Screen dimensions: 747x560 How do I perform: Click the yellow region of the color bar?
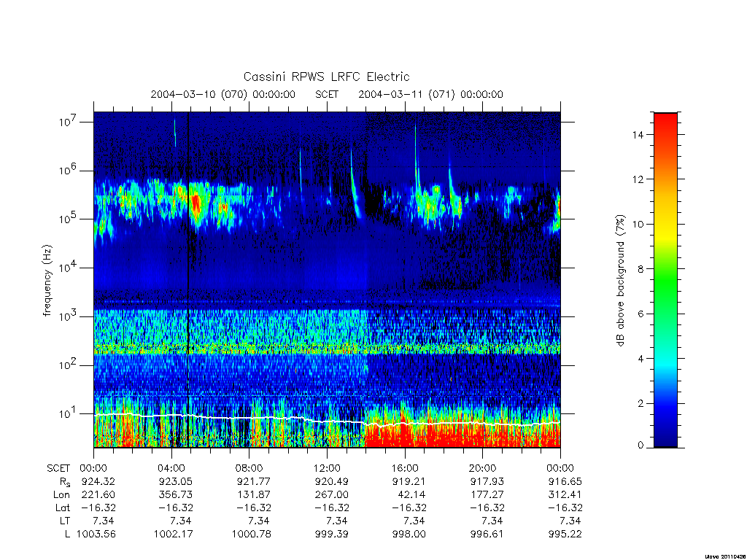[665, 233]
